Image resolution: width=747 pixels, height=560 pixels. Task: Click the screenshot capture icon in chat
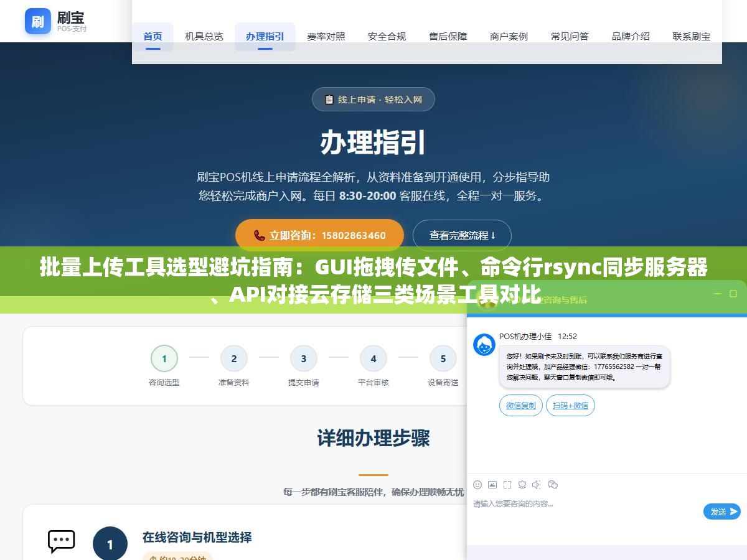click(x=507, y=484)
